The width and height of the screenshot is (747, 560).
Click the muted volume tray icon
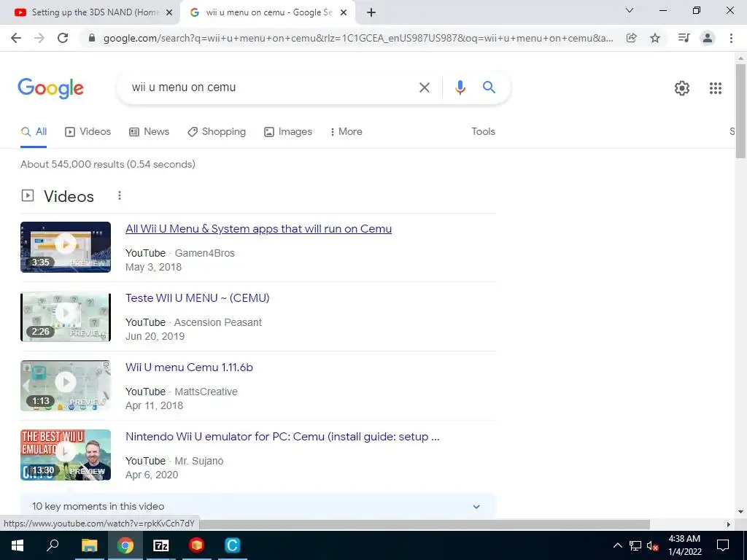click(652, 545)
